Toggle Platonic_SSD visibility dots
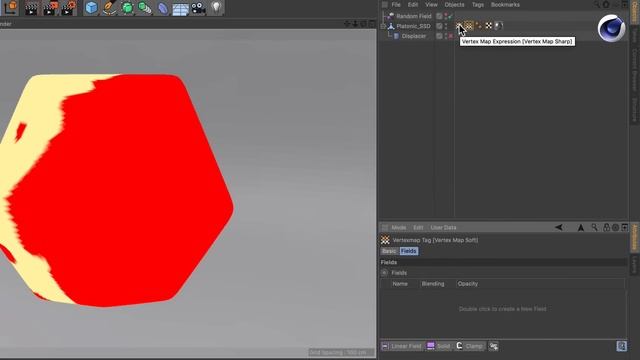The width and height of the screenshot is (640, 360). [x=446, y=26]
